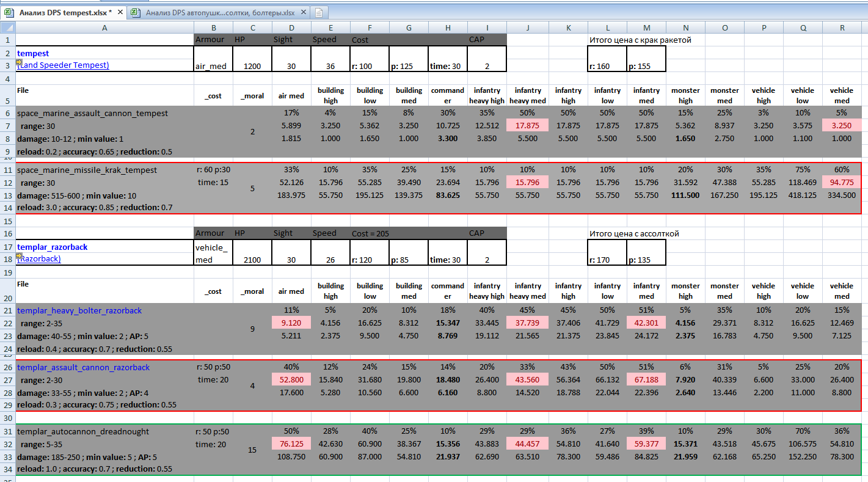The image size is (868, 482).
Task: Select the 'r: 160' total cell
Action: click(607, 65)
